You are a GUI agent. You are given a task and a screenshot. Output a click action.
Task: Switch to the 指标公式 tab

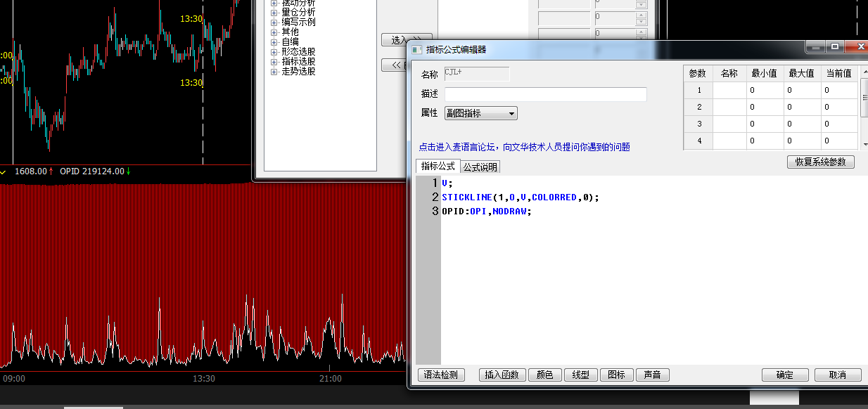click(x=438, y=167)
